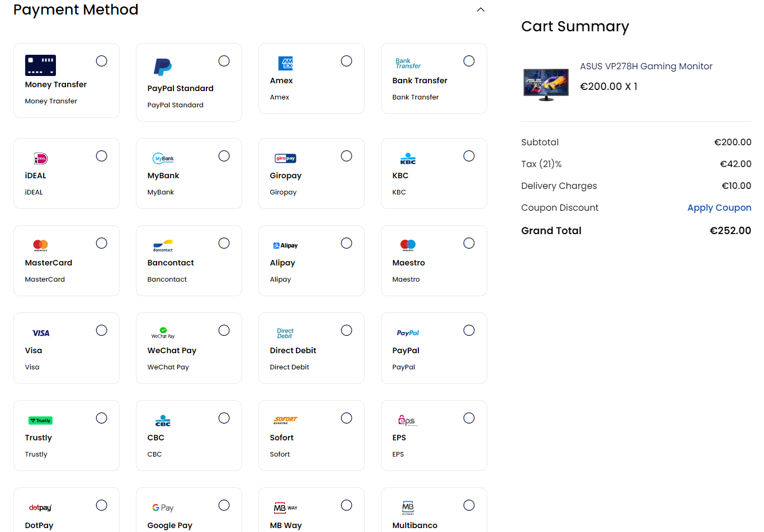Open the Apply Coupon link
The image size is (764, 532).
pos(719,207)
